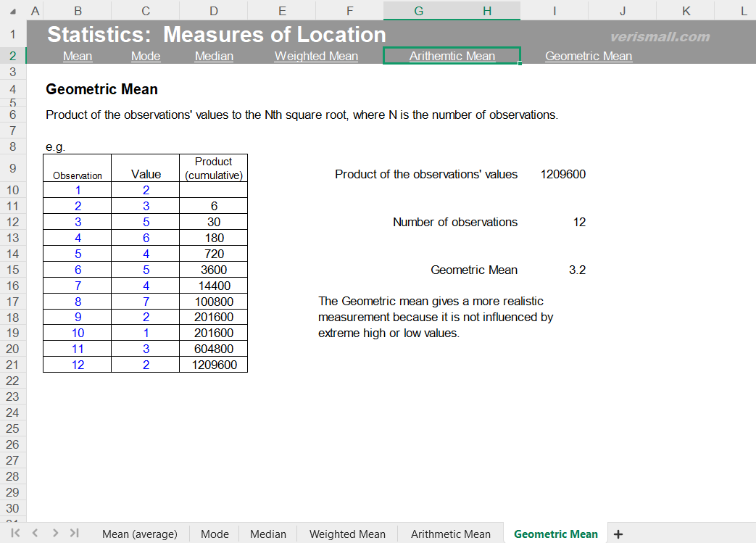Click the Median hyperlink
Screen dimensions: 756x543
click(213, 56)
